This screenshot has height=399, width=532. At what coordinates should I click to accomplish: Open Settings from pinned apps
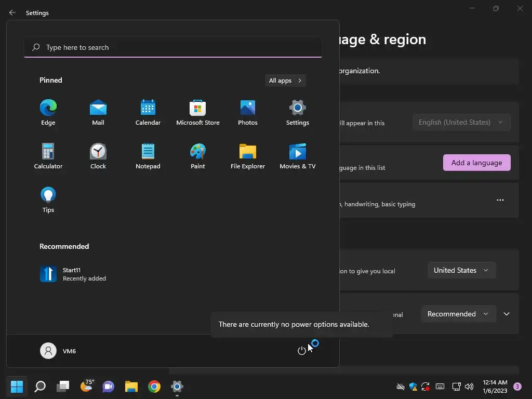[x=298, y=113]
